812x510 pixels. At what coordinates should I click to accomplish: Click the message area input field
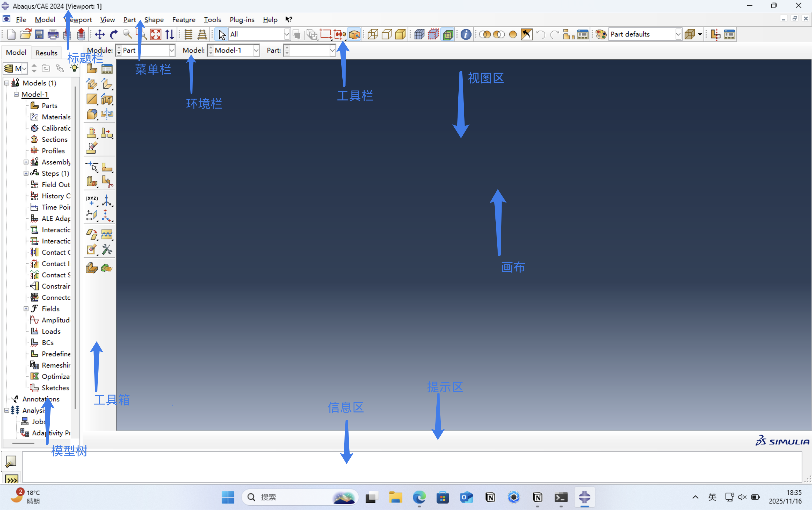tap(411, 467)
